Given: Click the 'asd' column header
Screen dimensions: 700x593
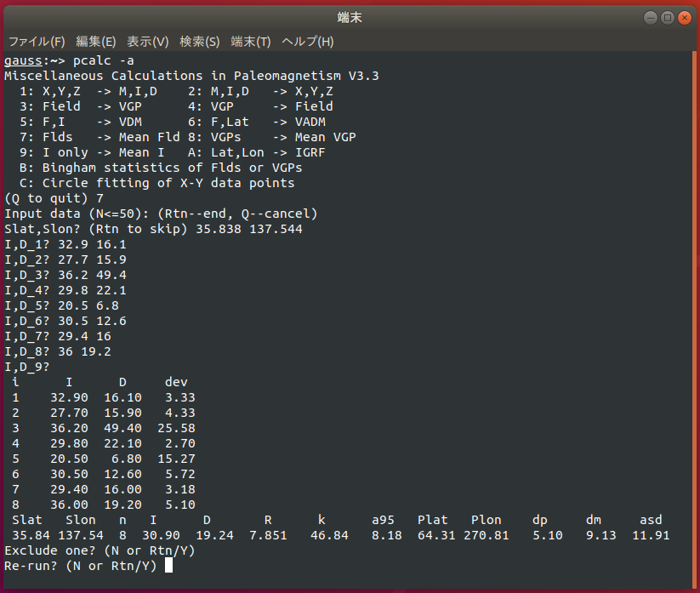Looking at the screenshot, I should tap(651, 520).
